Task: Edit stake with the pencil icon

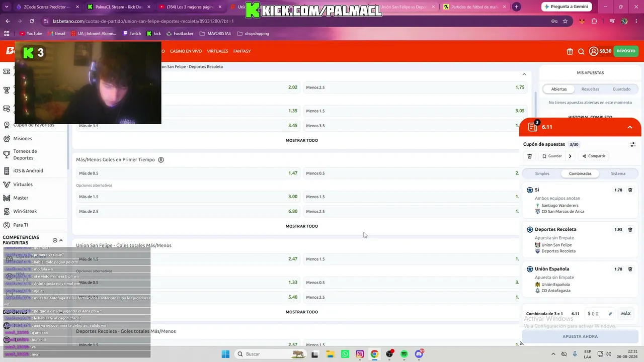Action: (x=610, y=314)
